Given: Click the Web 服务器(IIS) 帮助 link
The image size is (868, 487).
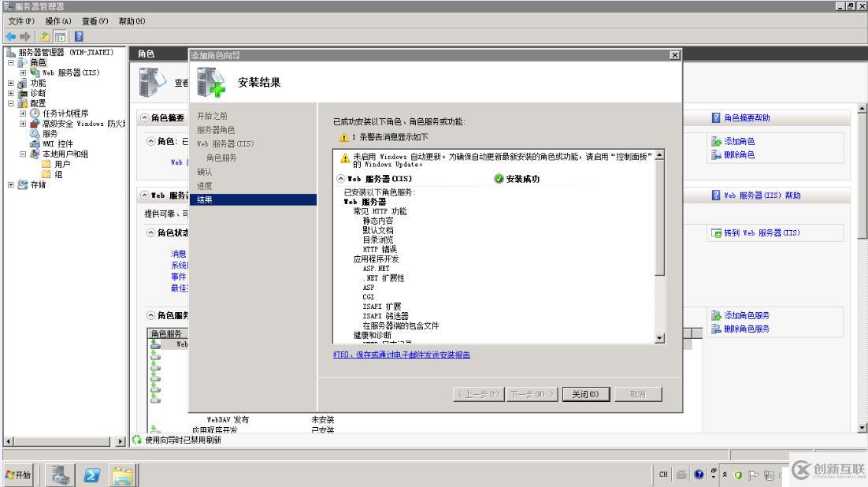Looking at the screenshot, I should point(762,195).
